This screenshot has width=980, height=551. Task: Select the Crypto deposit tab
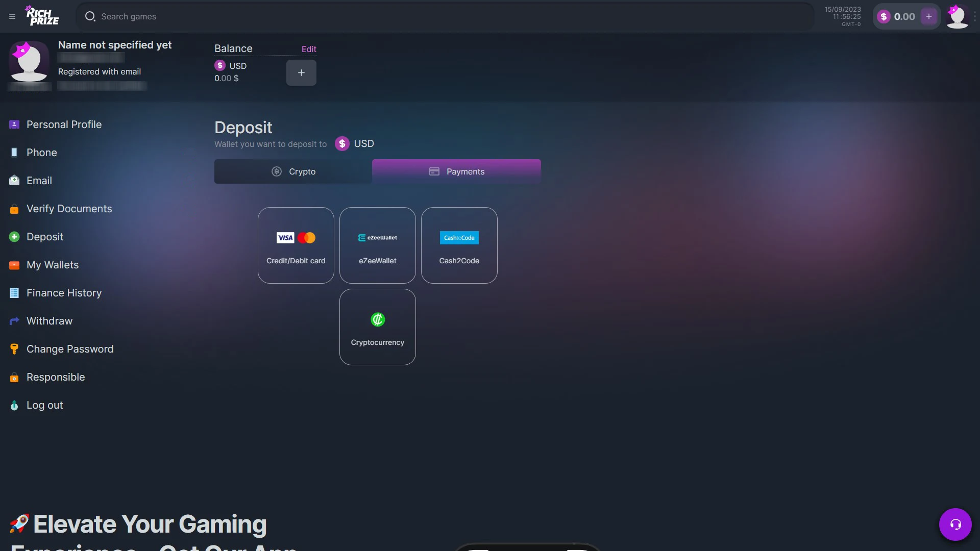coord(293,171)
